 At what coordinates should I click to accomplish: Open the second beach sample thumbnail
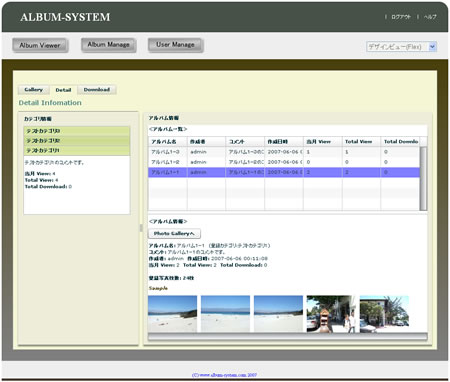coord(225,314)
